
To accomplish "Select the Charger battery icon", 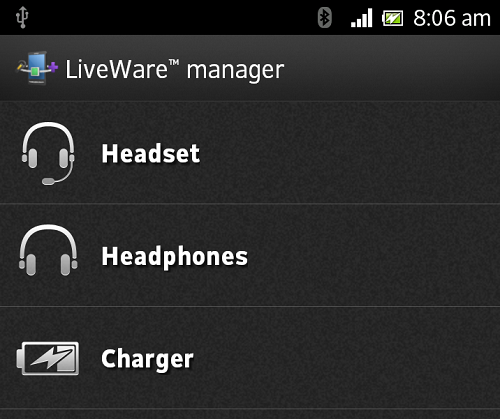I will point(48,358).
